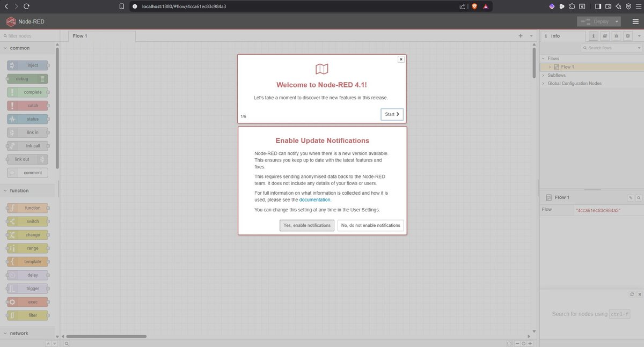Image resolution: width=644 pixels, height=347 pixels.
Task: Click the browser bookmark icon
Action: (x=121, y=6)
